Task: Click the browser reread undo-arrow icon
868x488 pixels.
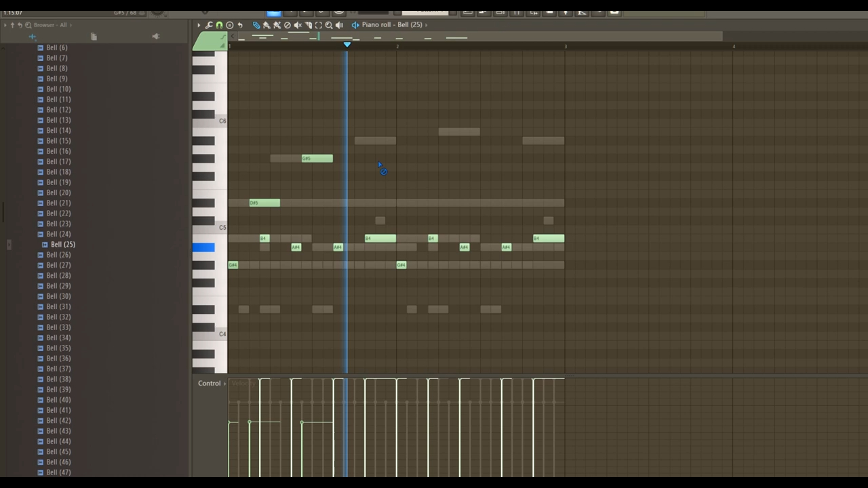Action: (x=20, y=25)
